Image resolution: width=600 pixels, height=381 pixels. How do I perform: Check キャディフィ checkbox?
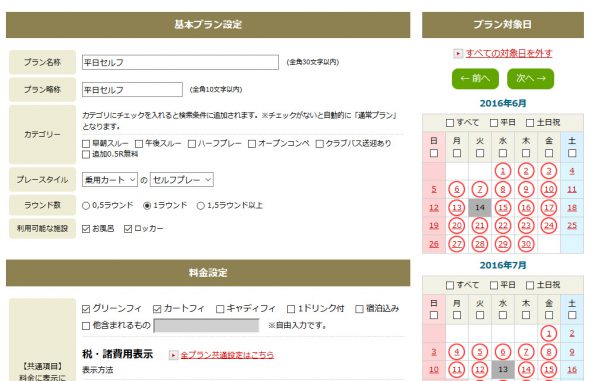pyautogui.click(x=220, y=309)
